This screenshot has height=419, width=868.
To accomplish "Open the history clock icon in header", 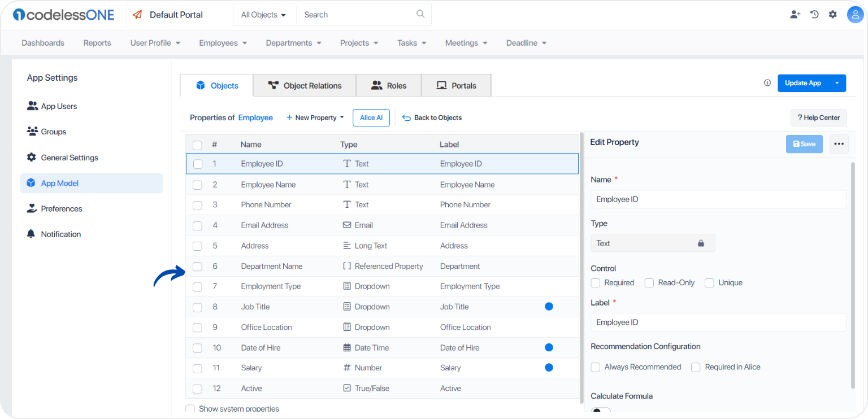I will click(814, 15).
